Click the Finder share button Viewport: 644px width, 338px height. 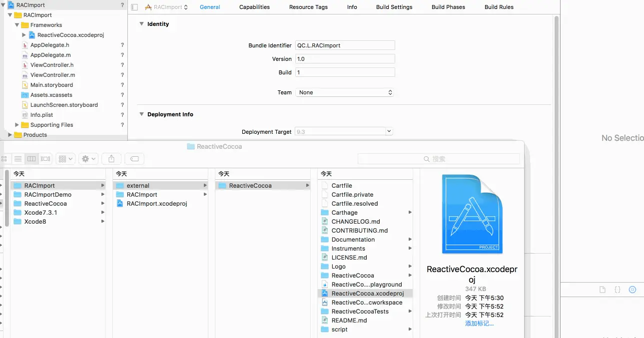[111, 159]
